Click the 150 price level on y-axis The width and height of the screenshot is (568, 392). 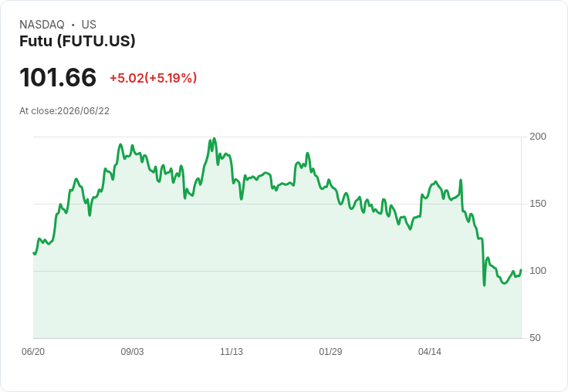tap(538, 204)
